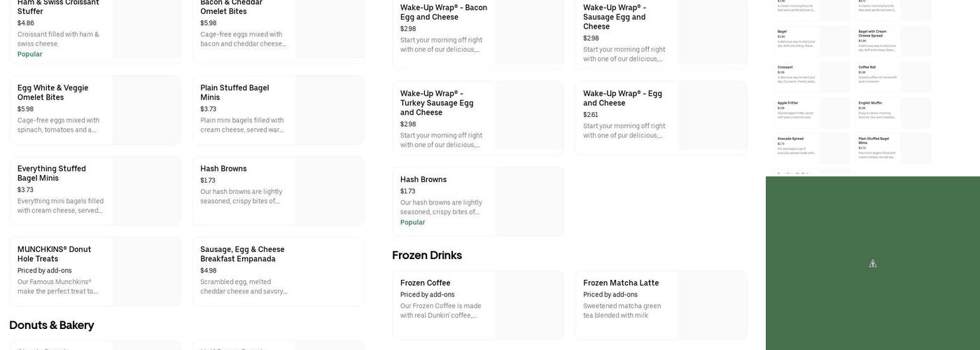Click the warning triangle icon
The width and height of the screenshot is (980, 350).
point(873,264)
